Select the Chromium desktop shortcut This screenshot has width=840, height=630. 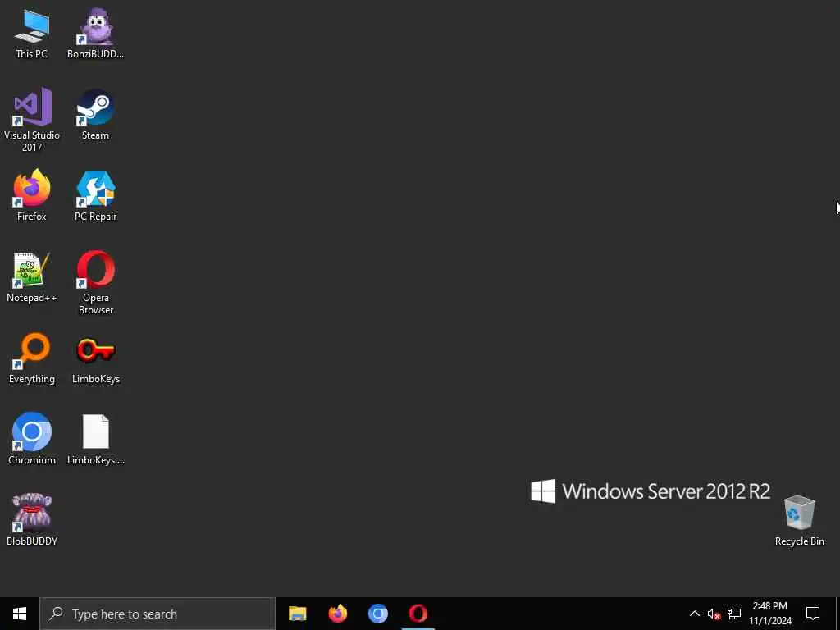(x=32, y=439)
